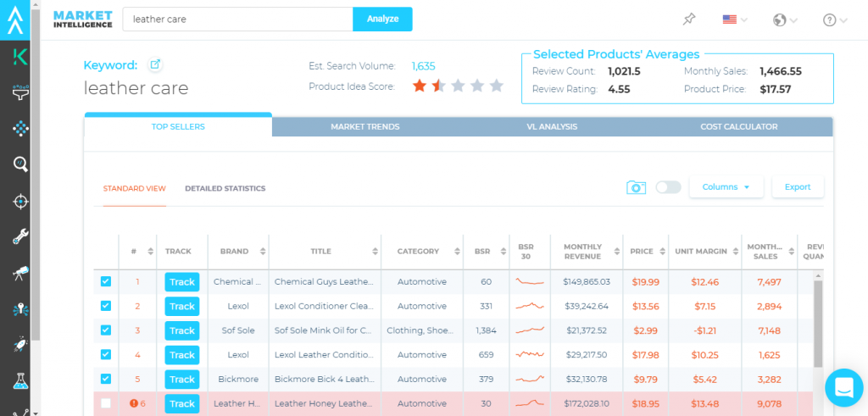Track the Sof Sole product
The height and width of the screenshot is (416, 868).
tap(181, 330)
